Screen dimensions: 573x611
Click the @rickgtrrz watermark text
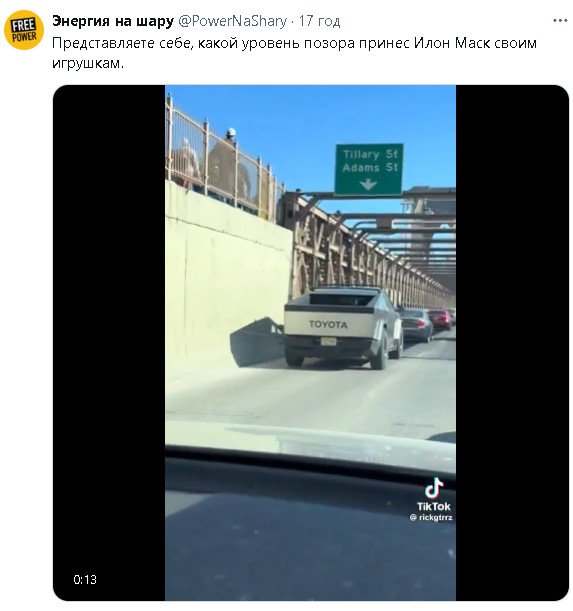point(431,517)
